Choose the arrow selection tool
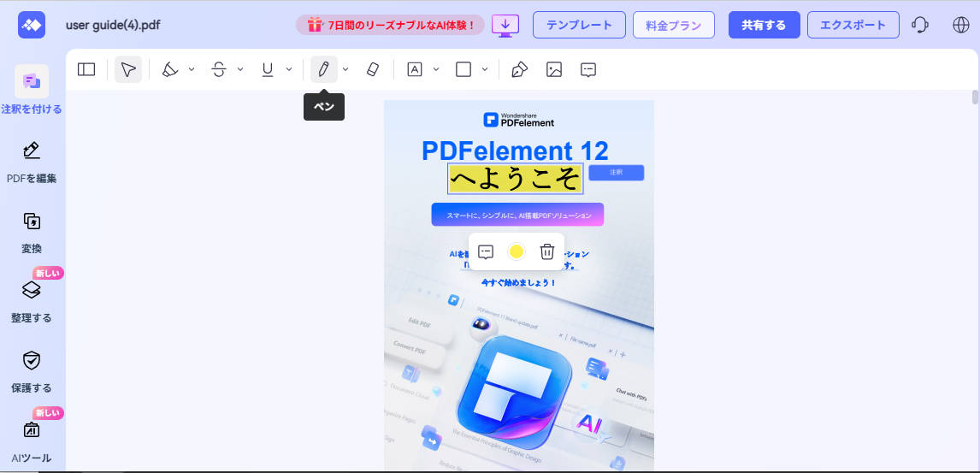The width and height of the screenshot is (980, 473). (x=128, y=69)
